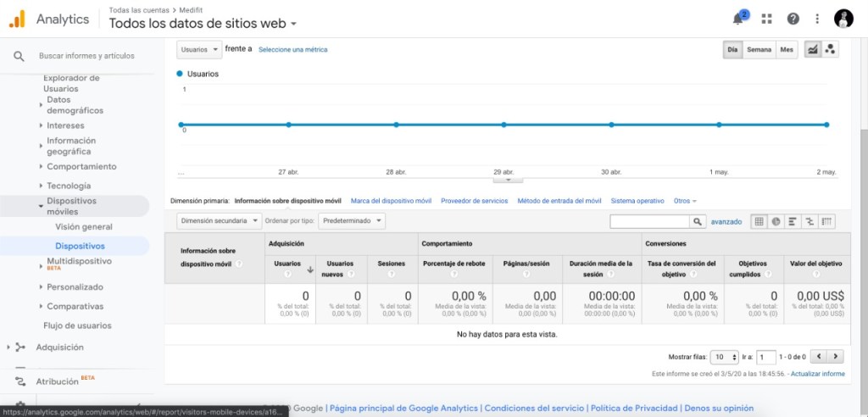Click Buscar informes y artículos field

click(x=86, y=56)
